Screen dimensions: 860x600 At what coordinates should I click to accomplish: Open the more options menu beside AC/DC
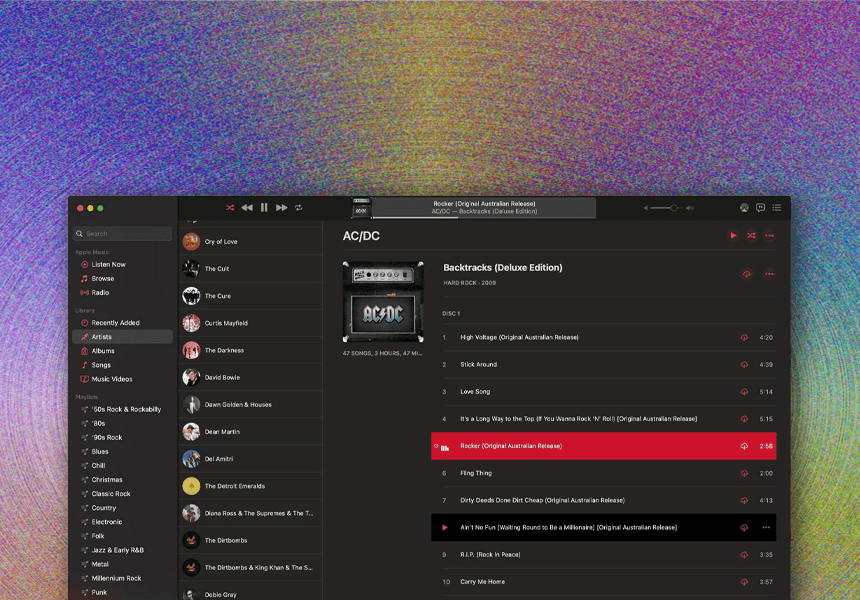769,236
